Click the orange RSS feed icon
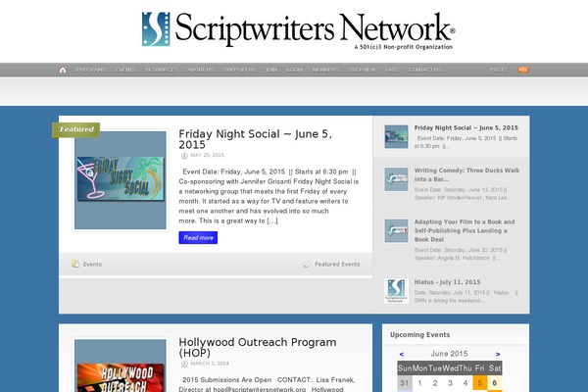The image size is (588, 392). [523, 70]
